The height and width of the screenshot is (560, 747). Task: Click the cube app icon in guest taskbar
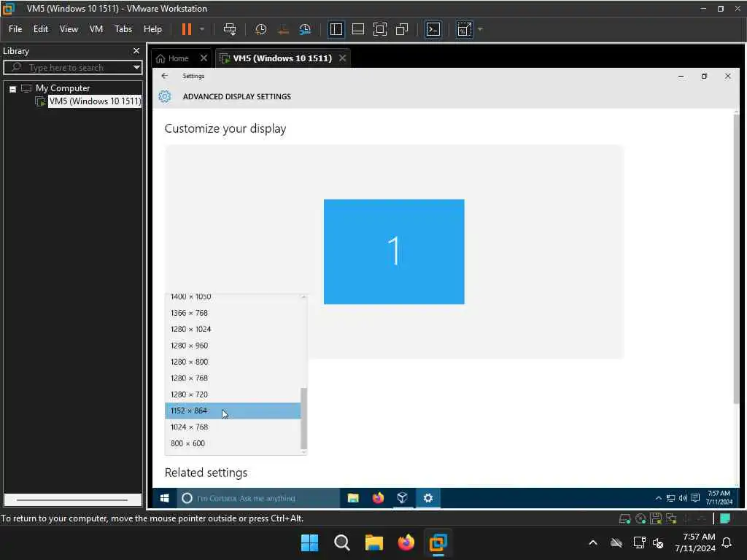[x=403, y=498]
